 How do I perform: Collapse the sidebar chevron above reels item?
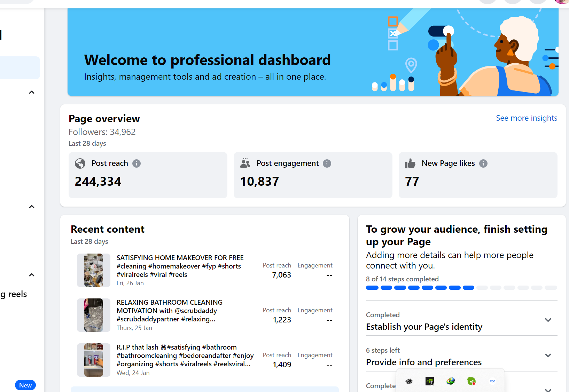tap(32, 275)
